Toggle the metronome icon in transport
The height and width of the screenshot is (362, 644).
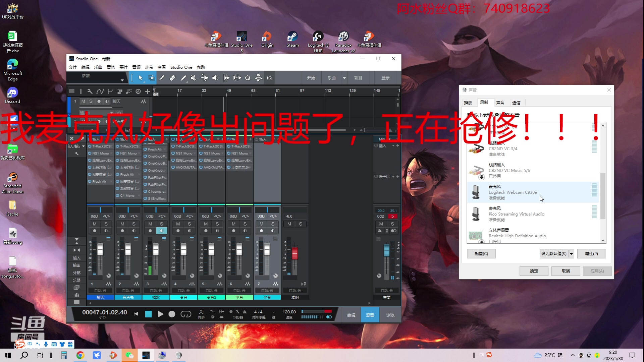click(x=245, y=312)
